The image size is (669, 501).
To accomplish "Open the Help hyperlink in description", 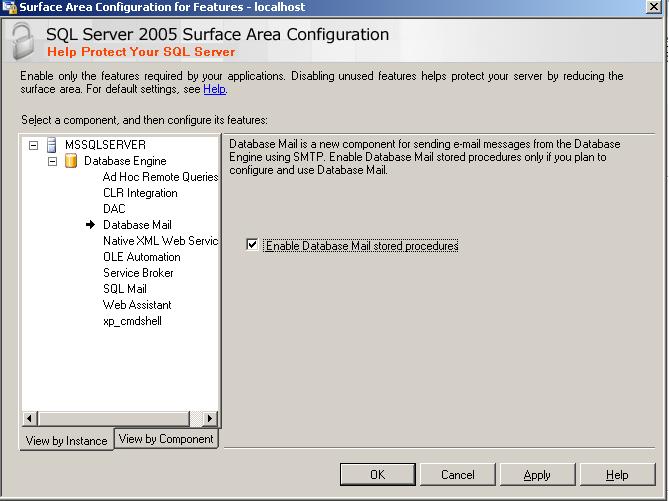I will [214, 89].
